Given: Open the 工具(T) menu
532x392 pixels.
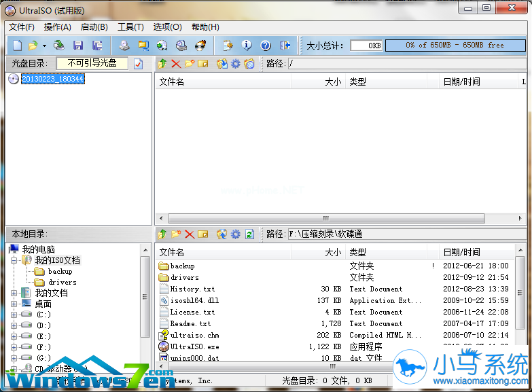Looking at the screenshot, I should click(130, 27).
